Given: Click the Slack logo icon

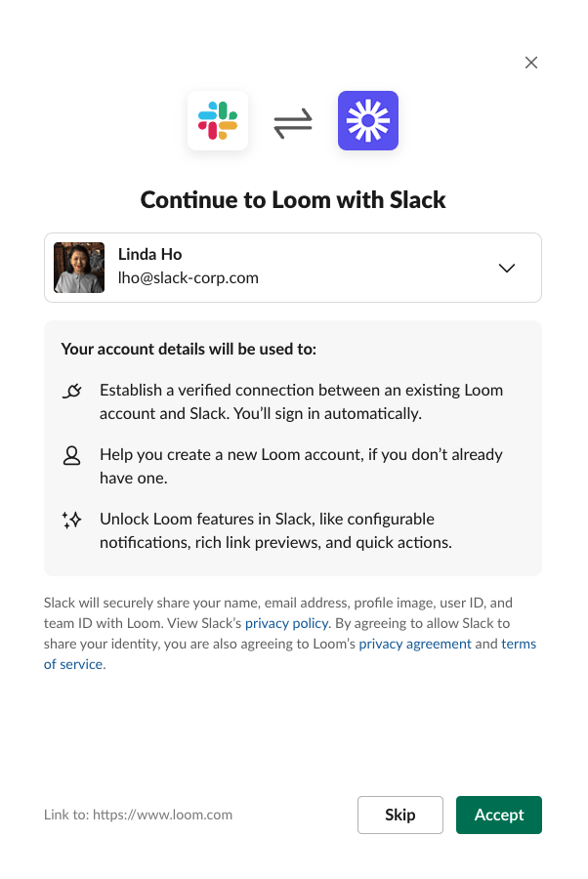Looking at the screenshot, I should click(218, 121).
